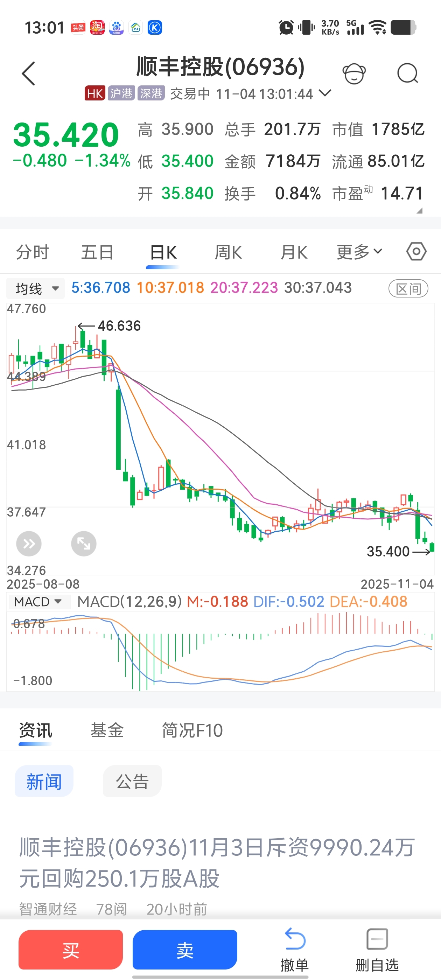The image size is (441, 980).
Task: Tap the 20-day MA value 20:37.223
Action: click(244, 288)
